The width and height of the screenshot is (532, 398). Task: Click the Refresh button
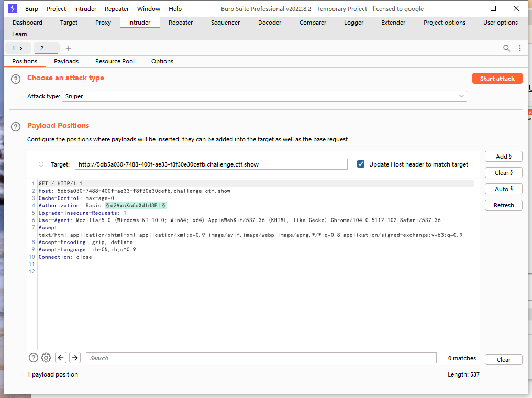(504, 205)
